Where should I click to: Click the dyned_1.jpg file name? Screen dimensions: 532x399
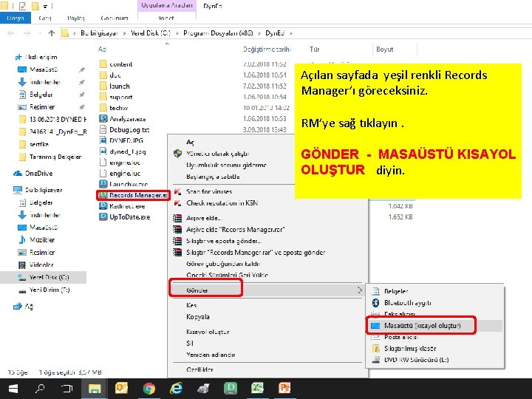click(x=128, y=151)
